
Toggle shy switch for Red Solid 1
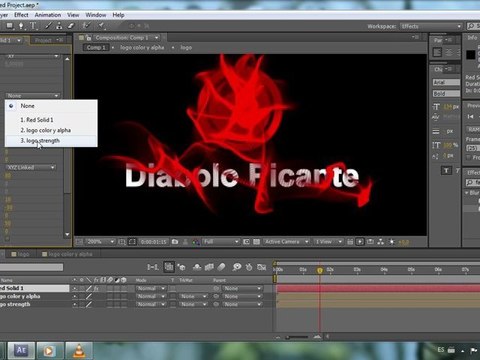[x=75, y=288]
